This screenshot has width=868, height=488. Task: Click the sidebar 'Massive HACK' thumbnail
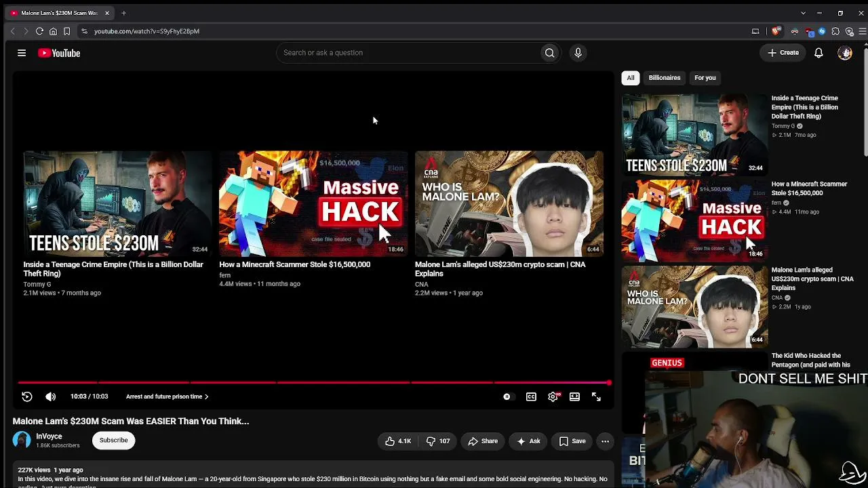(694, 220)
